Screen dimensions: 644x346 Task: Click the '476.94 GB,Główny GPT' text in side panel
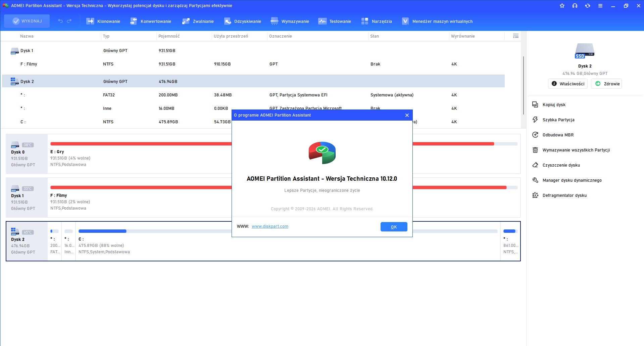(585, 74)
